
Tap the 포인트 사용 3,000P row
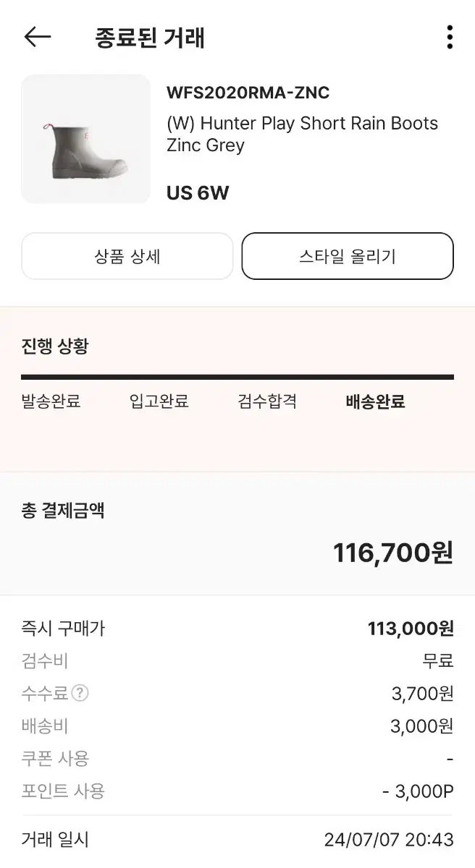coord(237,791)
